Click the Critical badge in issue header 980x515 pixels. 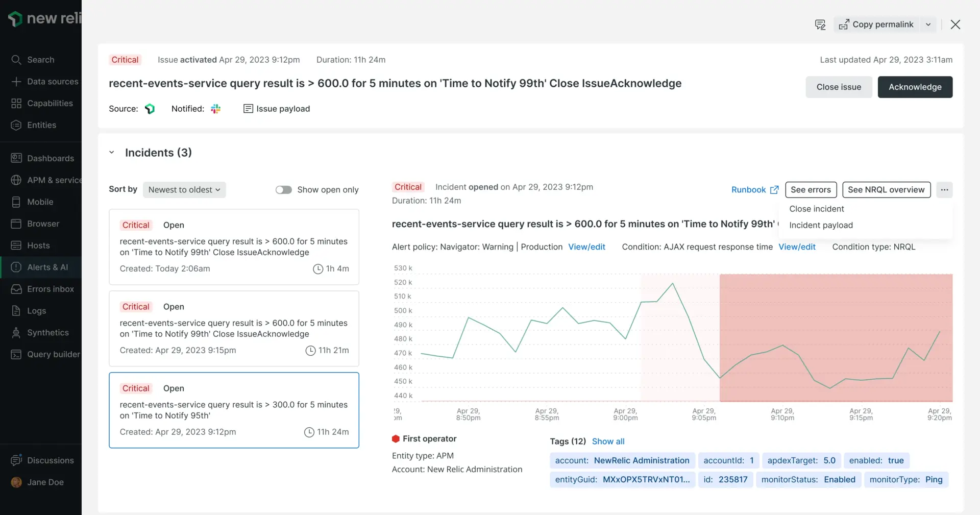125,60
